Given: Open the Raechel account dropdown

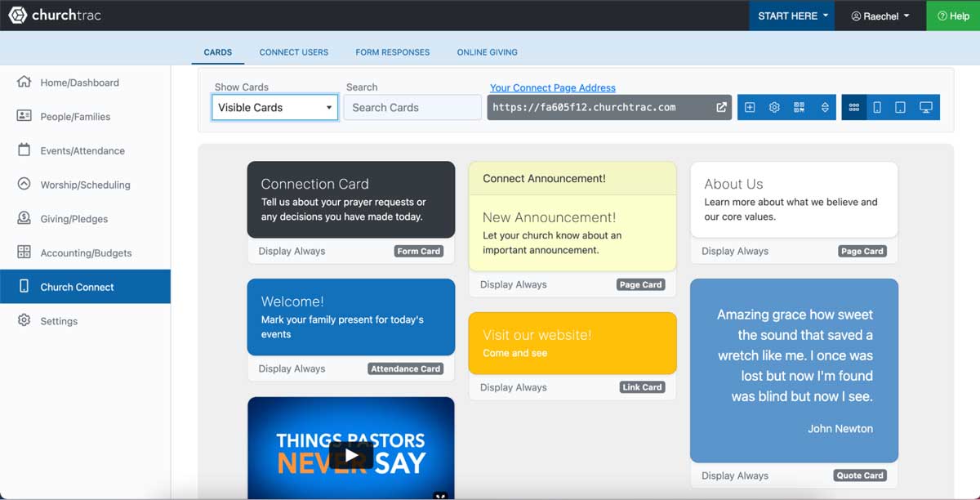Looking at the screenshot, I should click(880, 15).
